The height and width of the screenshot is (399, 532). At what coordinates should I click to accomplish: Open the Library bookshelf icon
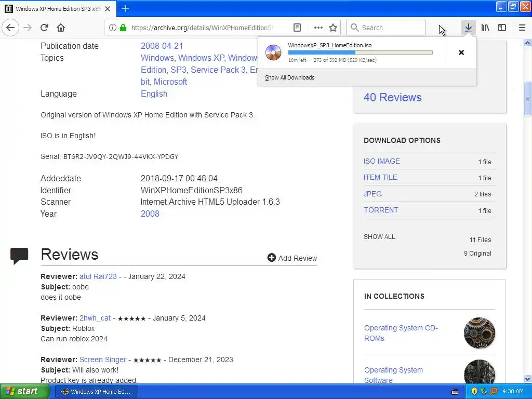485,28
